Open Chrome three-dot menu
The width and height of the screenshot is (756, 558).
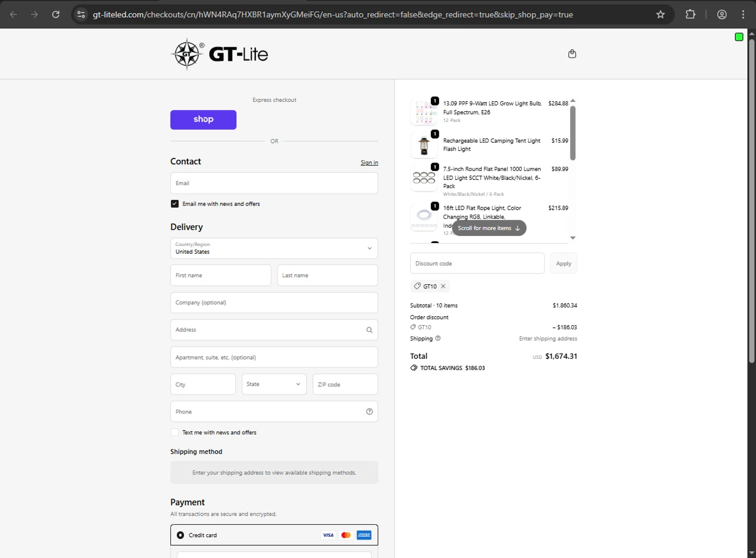click(743, 15)
